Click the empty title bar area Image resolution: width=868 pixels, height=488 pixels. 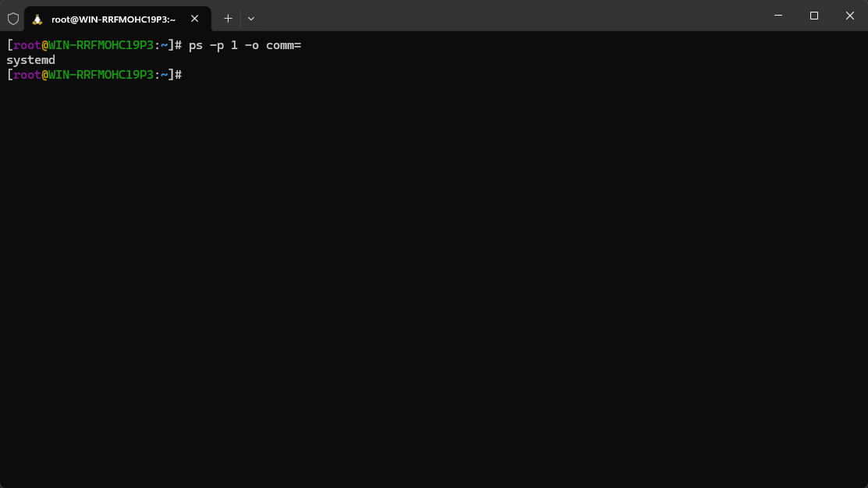[x=507, y=16]
